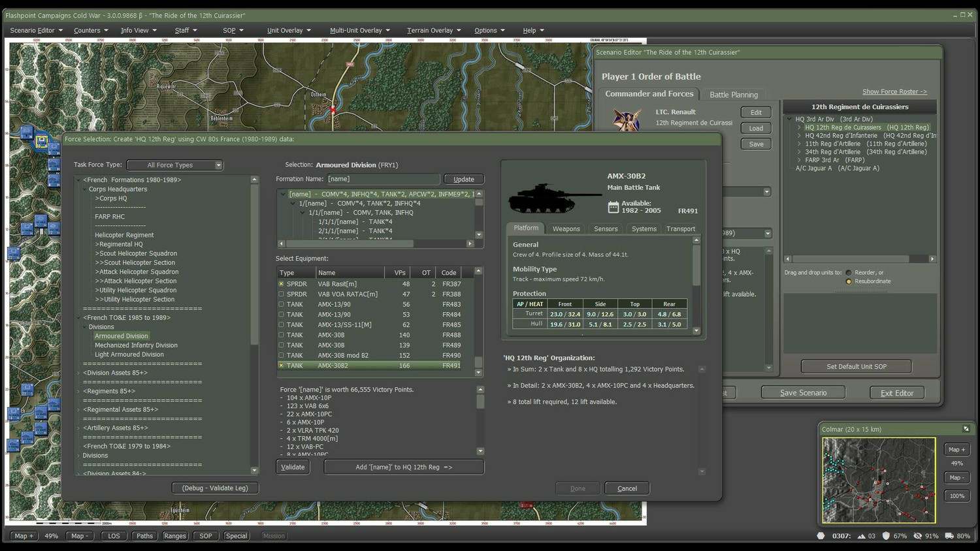Uncheck the AMX-30B2 equipment checkbox

(282, 366)
